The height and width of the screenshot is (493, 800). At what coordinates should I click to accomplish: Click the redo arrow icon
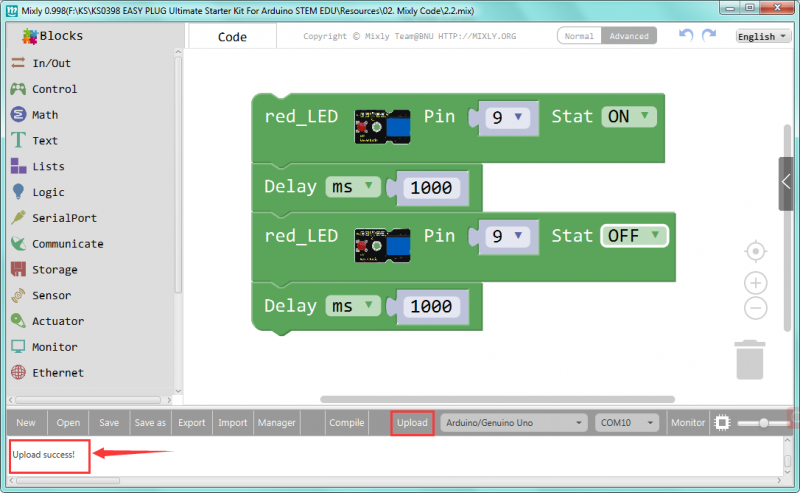tap(709, 35)
